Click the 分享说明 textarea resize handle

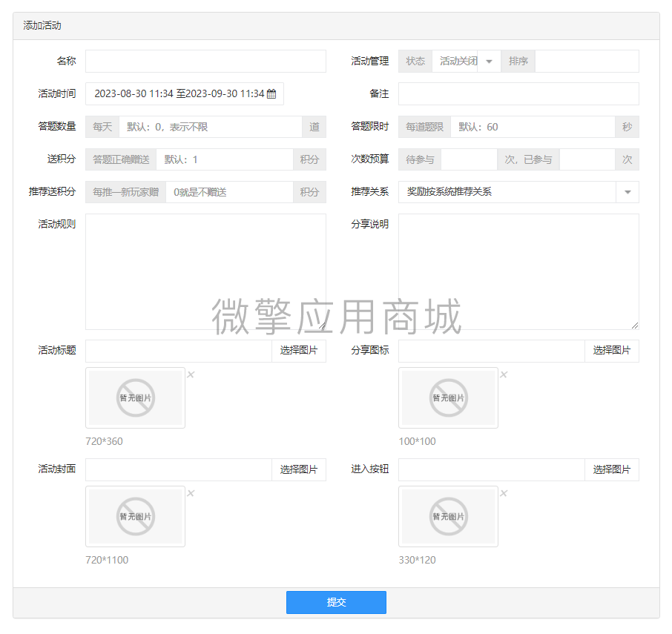point(635,326)
